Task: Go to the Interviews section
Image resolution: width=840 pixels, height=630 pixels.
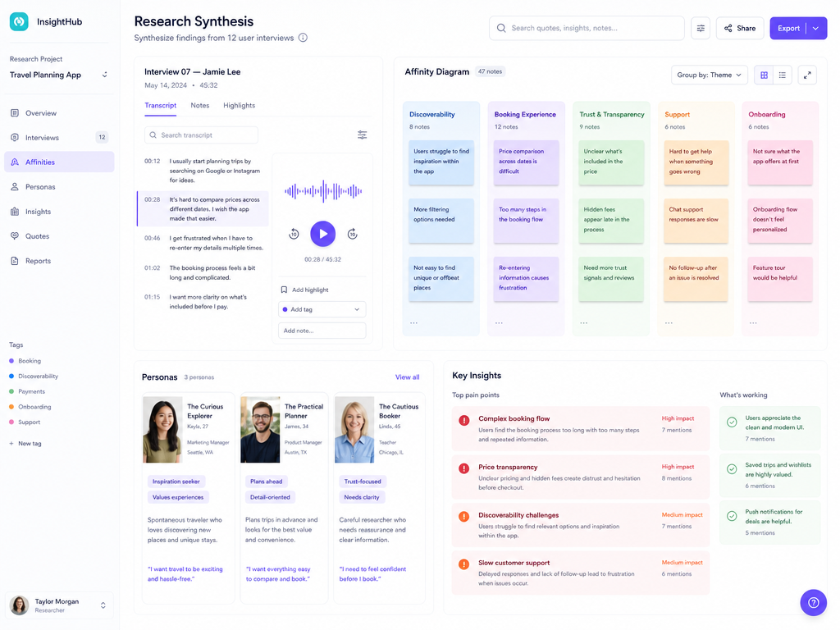Action: click(x=59, y=138)
